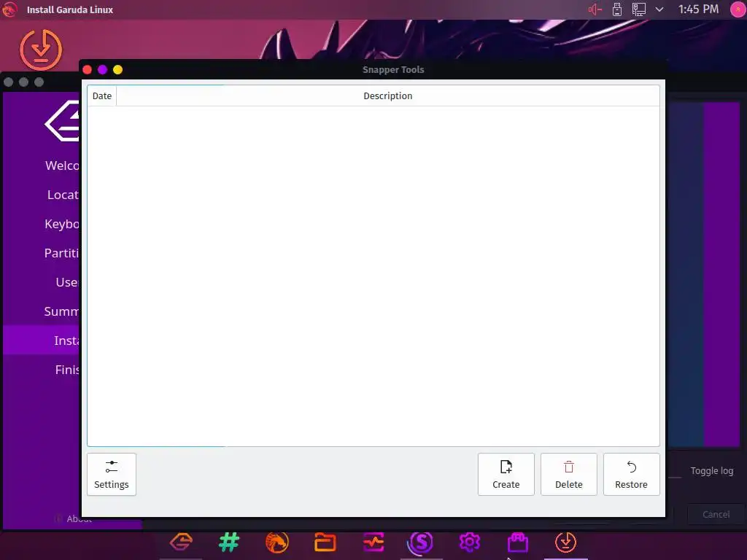Click Toggle log in the installer window
Screen dimensions: 747x560
[x=712, y=470]
